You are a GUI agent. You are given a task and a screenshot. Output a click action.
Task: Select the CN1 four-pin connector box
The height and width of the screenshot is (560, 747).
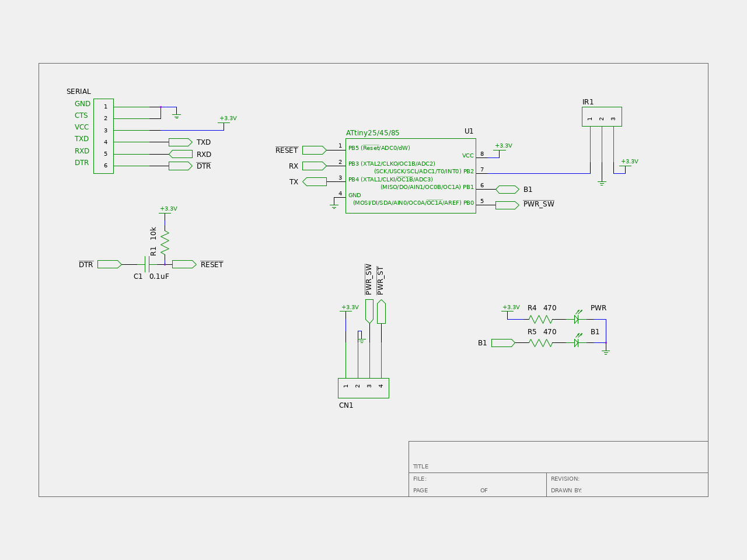(x=363, y=388)
